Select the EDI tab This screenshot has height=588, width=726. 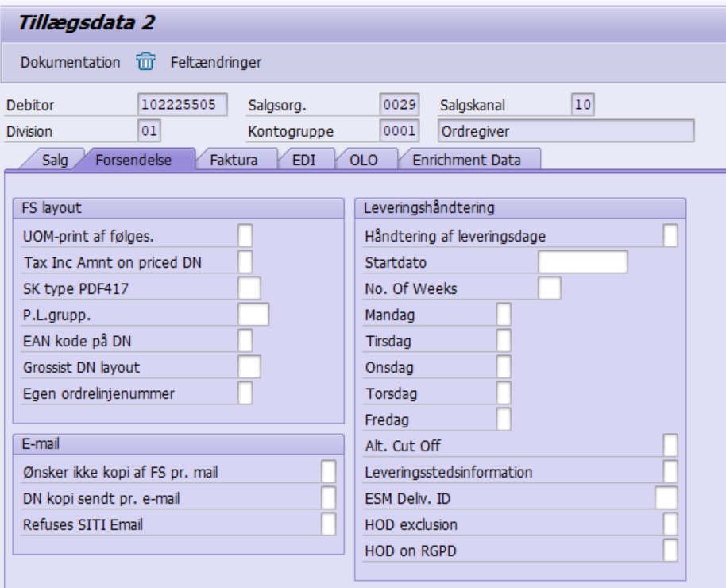point(303,160)
